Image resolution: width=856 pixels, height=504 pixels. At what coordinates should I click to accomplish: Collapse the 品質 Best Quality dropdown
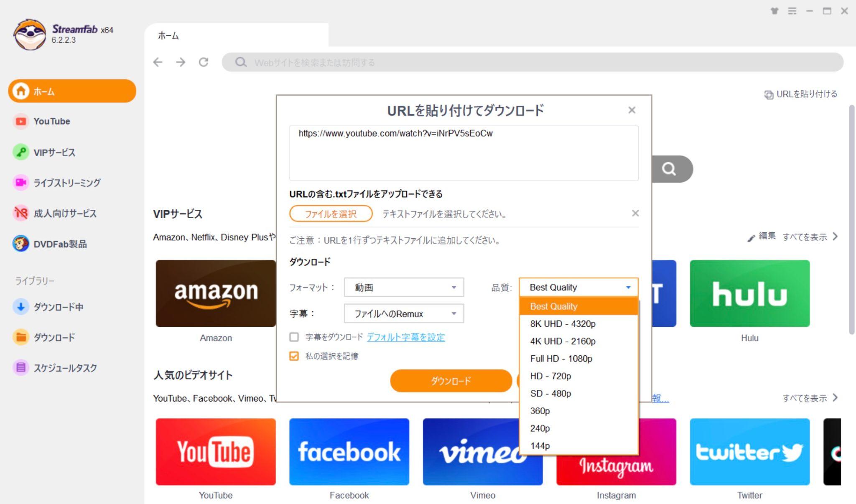tap(578, 288)
